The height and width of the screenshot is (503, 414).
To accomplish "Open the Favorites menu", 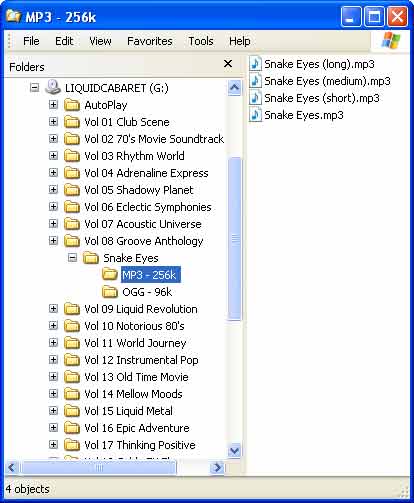I will [x=150, y=41].
